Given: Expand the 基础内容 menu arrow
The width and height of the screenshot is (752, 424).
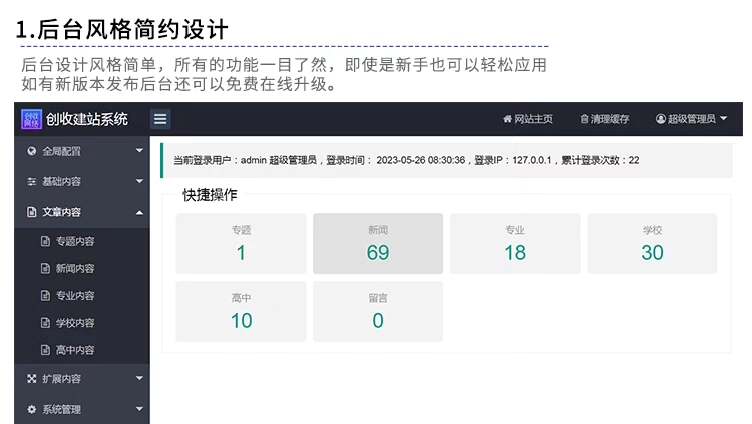Looking at the screenshot, I should click(x=139, y=181).
